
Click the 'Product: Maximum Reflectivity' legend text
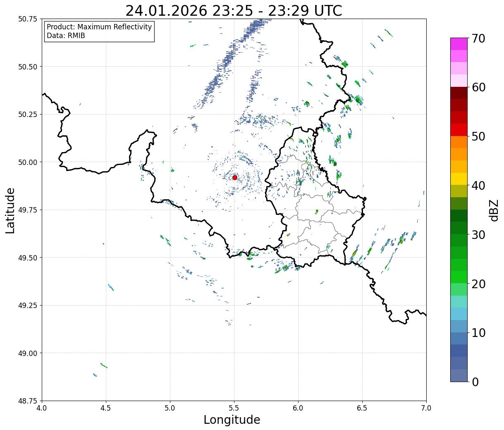point(99,27)
